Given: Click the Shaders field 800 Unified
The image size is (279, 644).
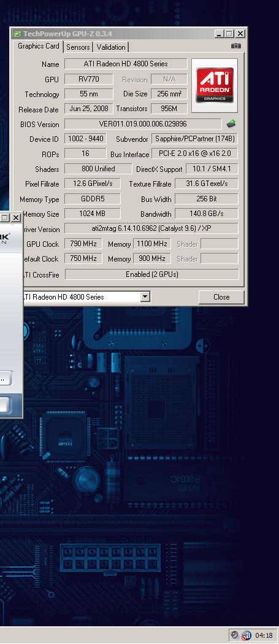Looking at the screenshot, I should coord(99,168).
